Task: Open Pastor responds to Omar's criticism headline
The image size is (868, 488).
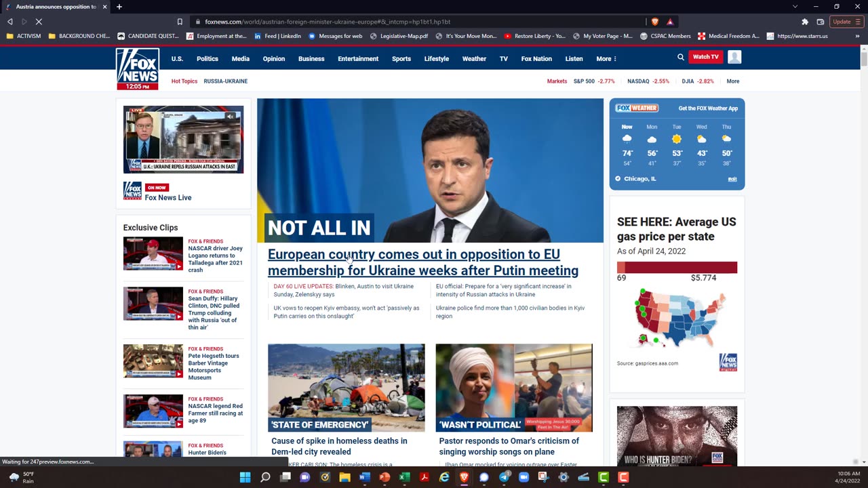Action: [509, 446]
